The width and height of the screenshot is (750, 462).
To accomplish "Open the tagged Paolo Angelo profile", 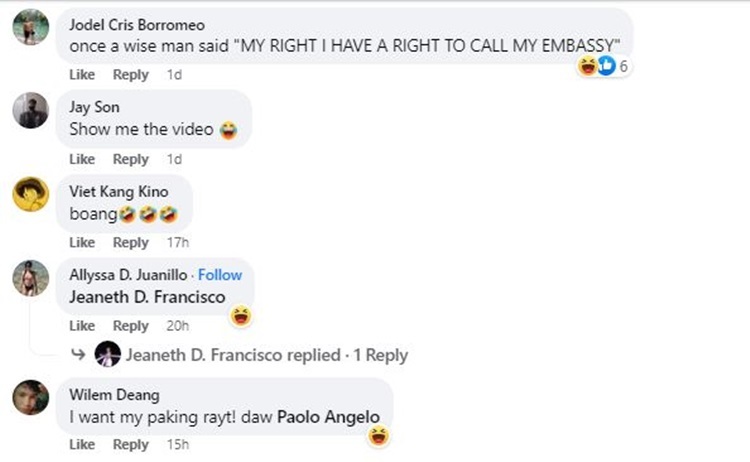I will [x=329, y=417].
